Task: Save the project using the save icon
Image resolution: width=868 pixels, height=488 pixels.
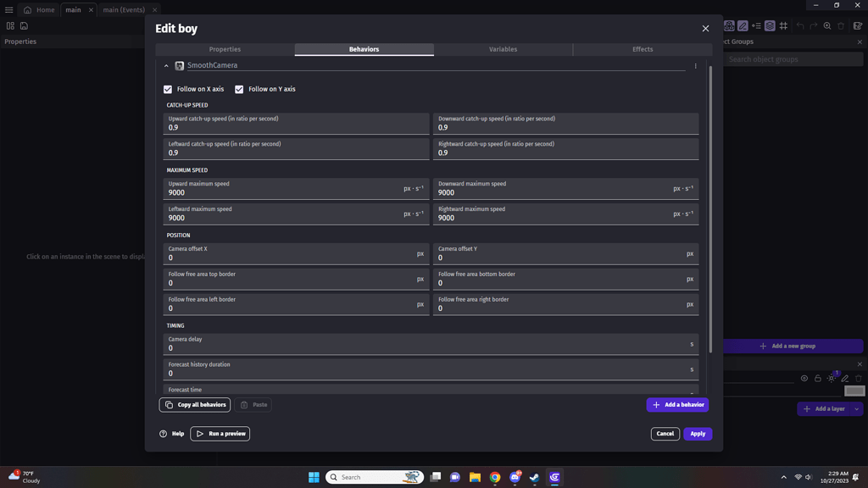Action: coord(24,25)
